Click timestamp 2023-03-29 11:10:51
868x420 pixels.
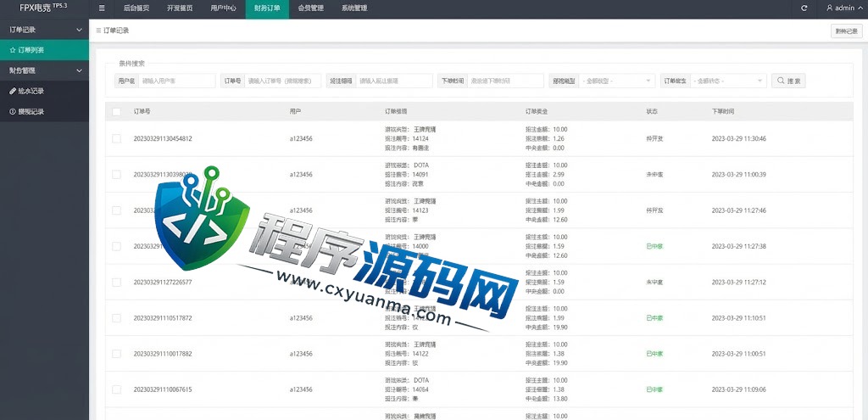pyautogui.click(x=739, y=318)
